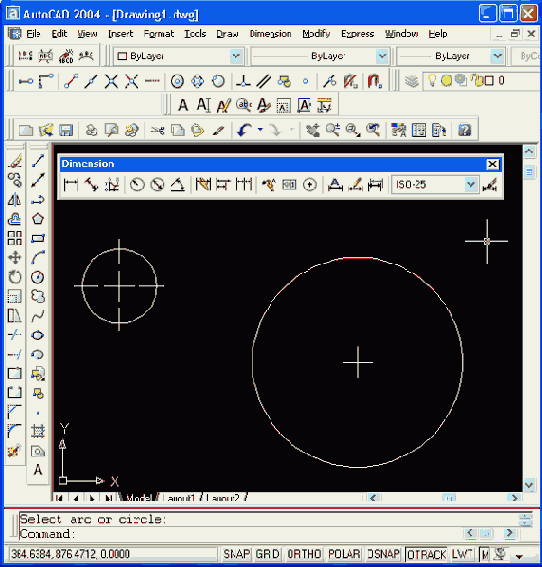Click the coordinates display in status bar
542x567 pixels.
pos(112,554)
